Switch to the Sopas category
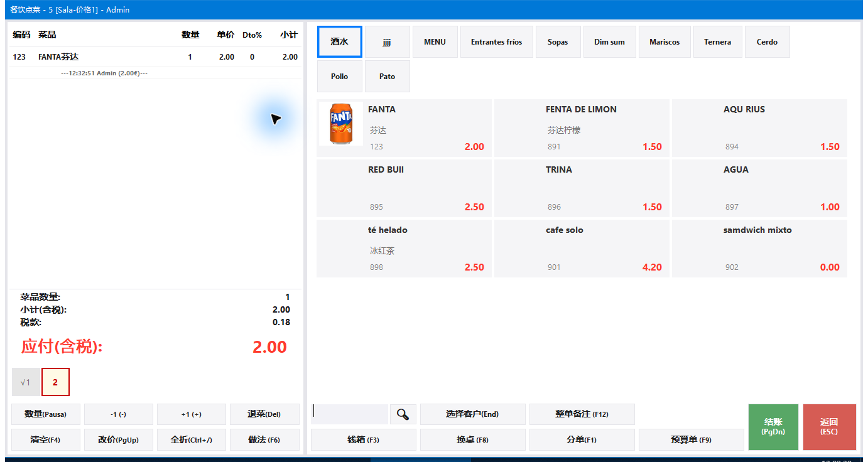This screenshot has height=462, width=868. click(558, 42)
